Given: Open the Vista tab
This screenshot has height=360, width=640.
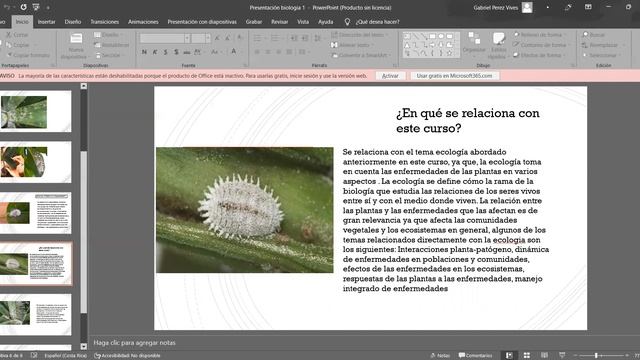Looking at the screenshot, I should click(303, 22).
